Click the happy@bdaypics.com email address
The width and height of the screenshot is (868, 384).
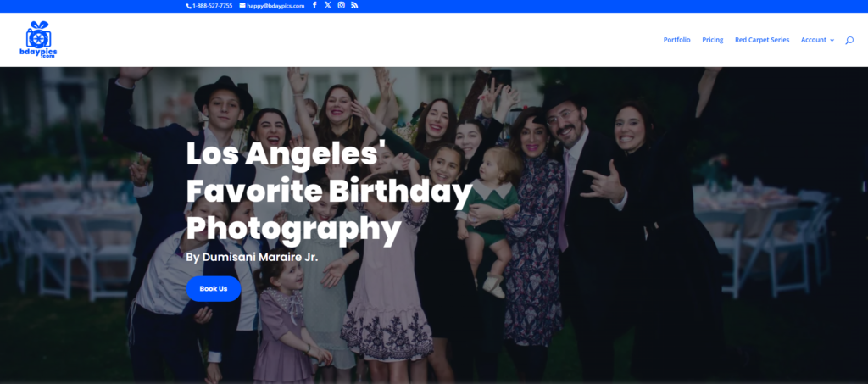click(x=275, y=6)
